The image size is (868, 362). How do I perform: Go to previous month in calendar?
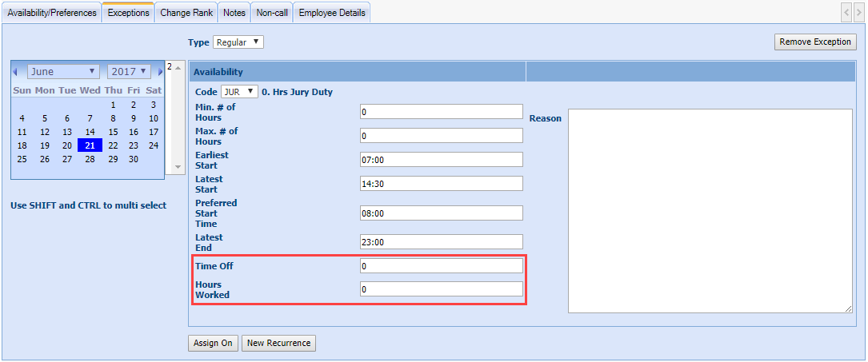click(15, 72)
